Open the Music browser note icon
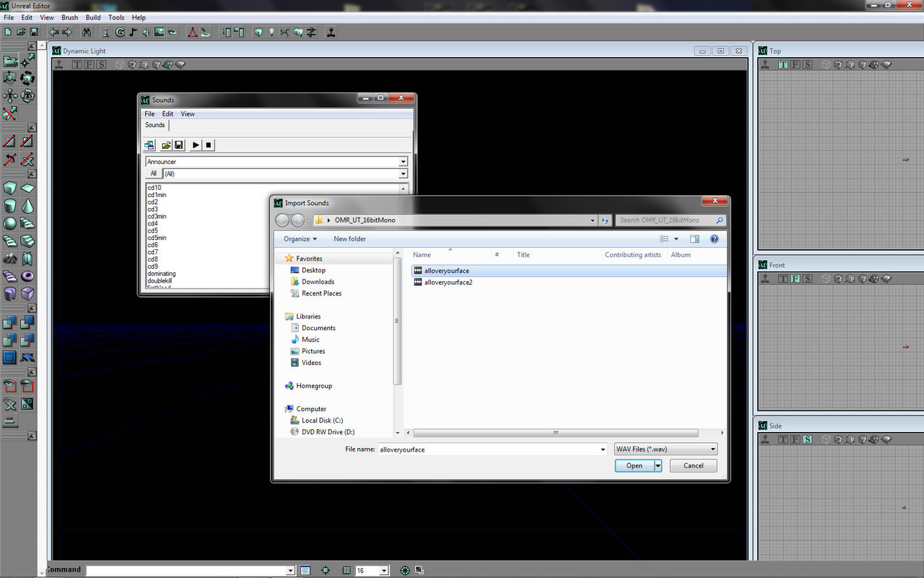 pyautogui.click(x=133, y=33)
